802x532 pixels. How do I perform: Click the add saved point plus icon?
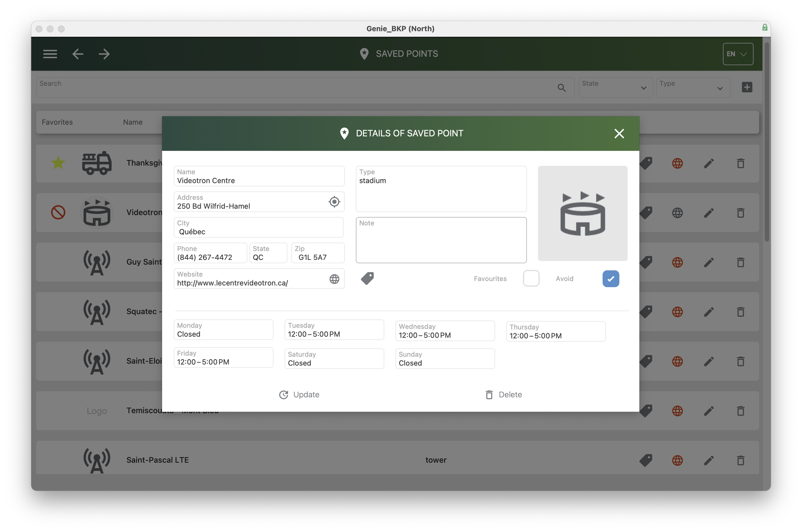[747, 87]
